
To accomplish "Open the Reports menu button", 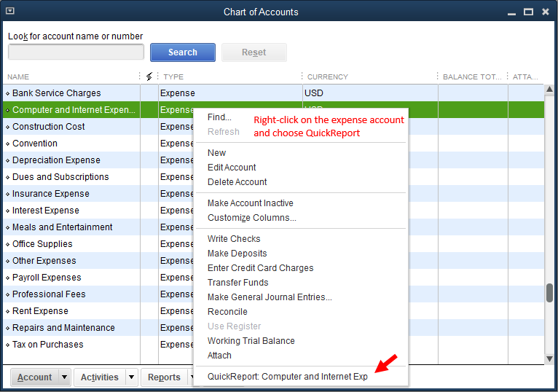I will pos(164,377).
